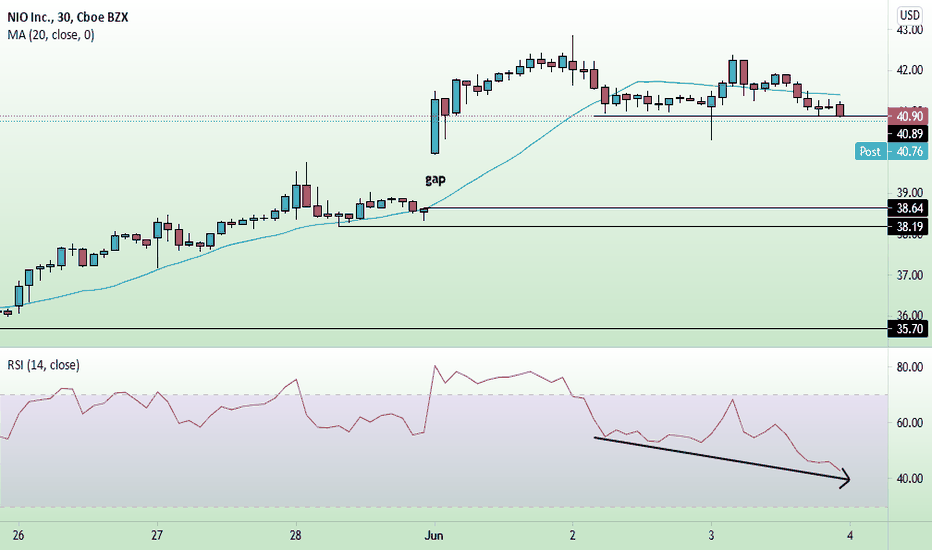Click the 40.90 price label

pos(908,116)
